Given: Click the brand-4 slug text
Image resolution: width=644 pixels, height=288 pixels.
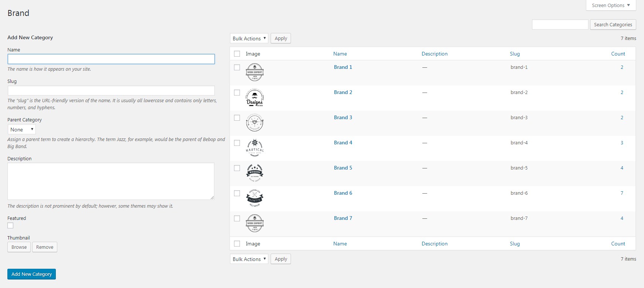Looking at the screenshot, I should [519, 143].
